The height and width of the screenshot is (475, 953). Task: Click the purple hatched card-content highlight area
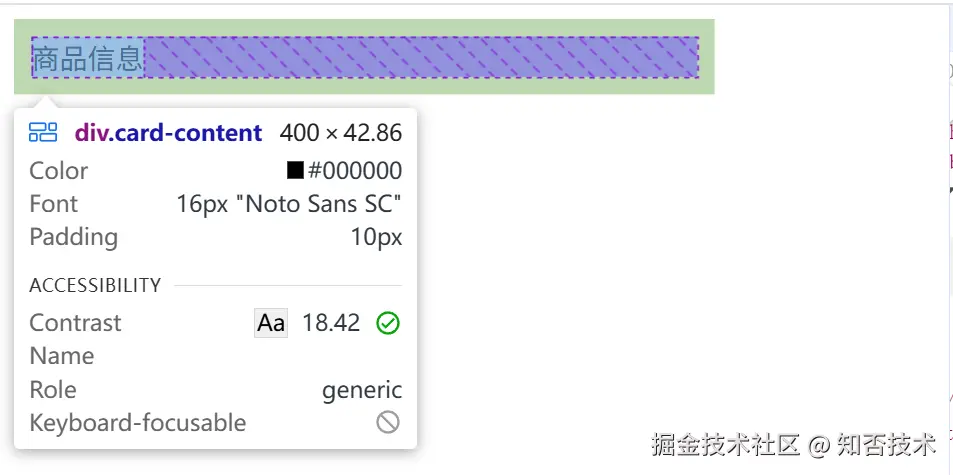tap(420, 57)
